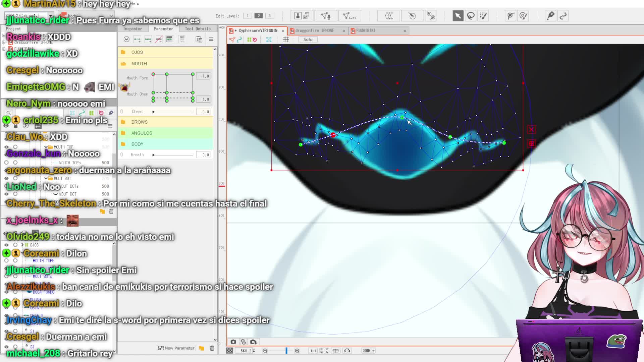Toggle Solo display mode
The image size is (644, 362).
tap(308, 40)
